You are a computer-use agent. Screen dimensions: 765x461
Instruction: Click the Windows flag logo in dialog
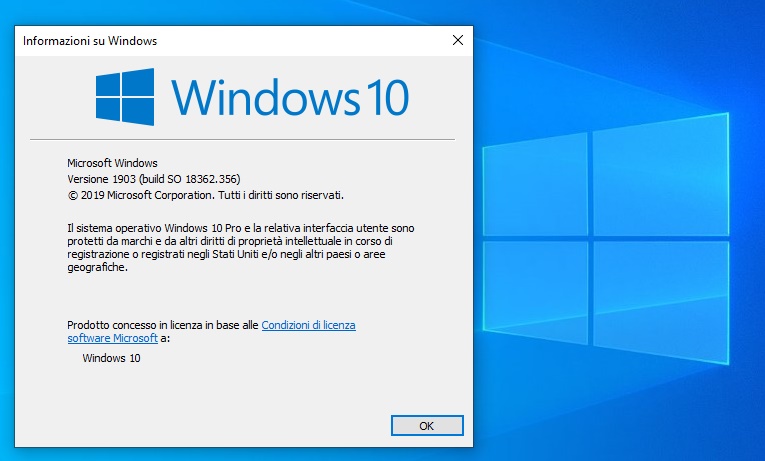click(125, 97)
